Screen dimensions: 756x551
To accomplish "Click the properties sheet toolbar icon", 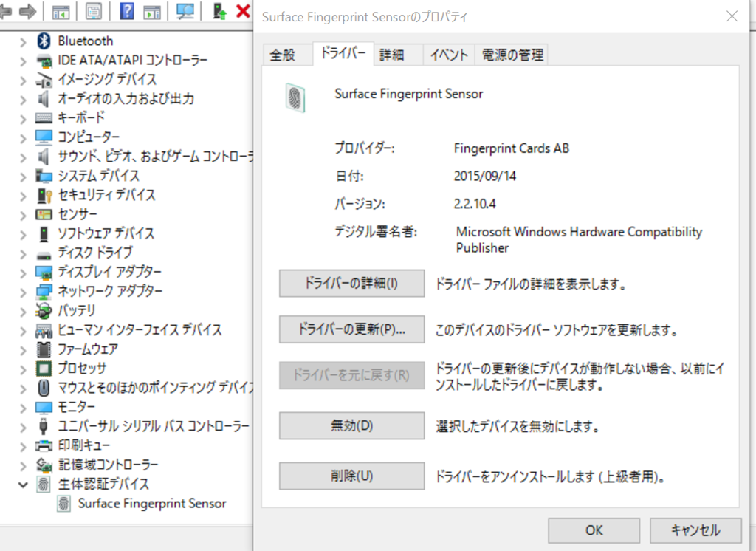I will 94,12.
